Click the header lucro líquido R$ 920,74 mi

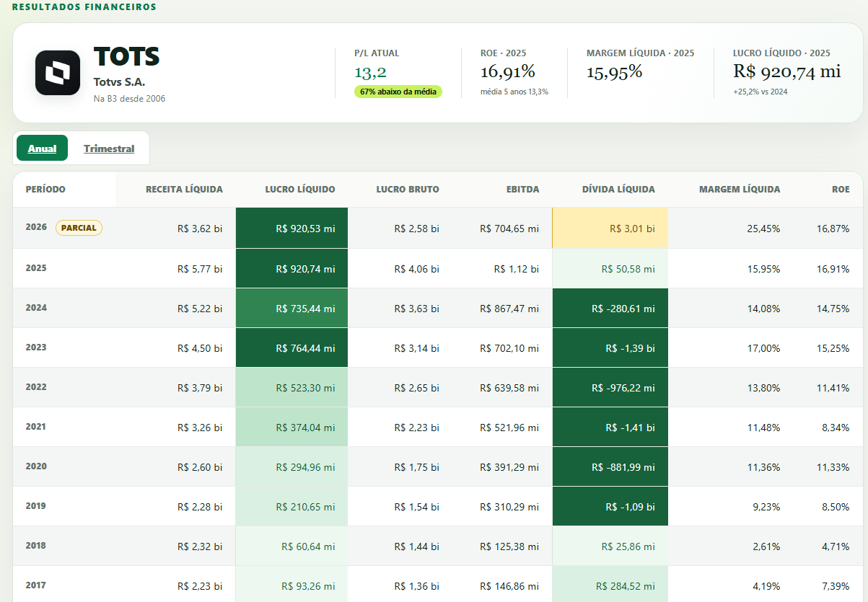[787, 71]
